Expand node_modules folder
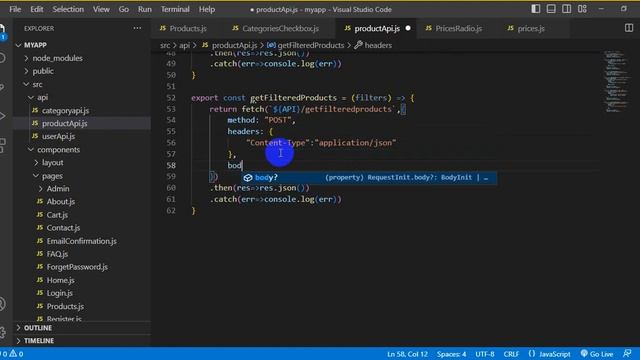This screenshot has width=640, height=360. tap(57, 58)
